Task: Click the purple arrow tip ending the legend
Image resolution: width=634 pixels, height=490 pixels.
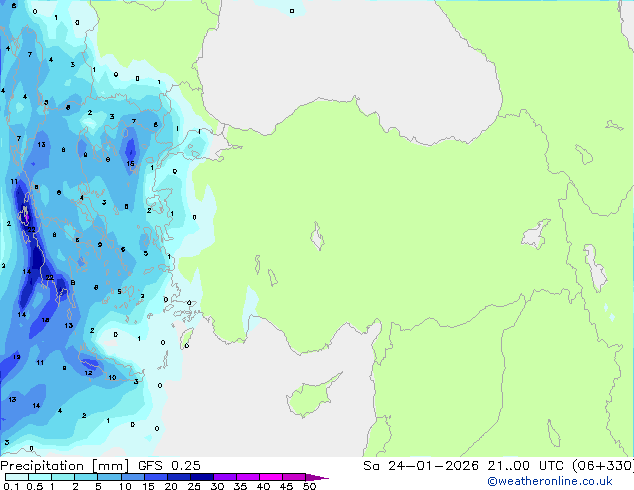Action: point(317,477)
